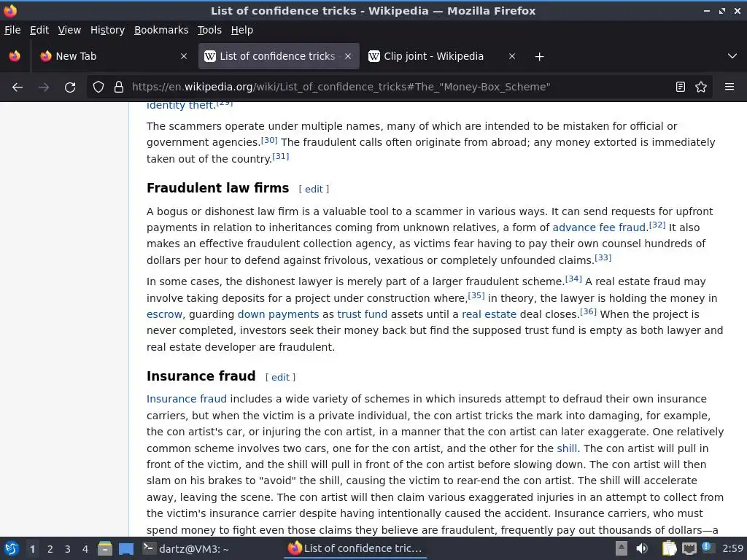The height and width of the screenshot is (560, 747).
Task: Switch to Clip joint - Wikipedia tab
Action: (x=442, y=56)
